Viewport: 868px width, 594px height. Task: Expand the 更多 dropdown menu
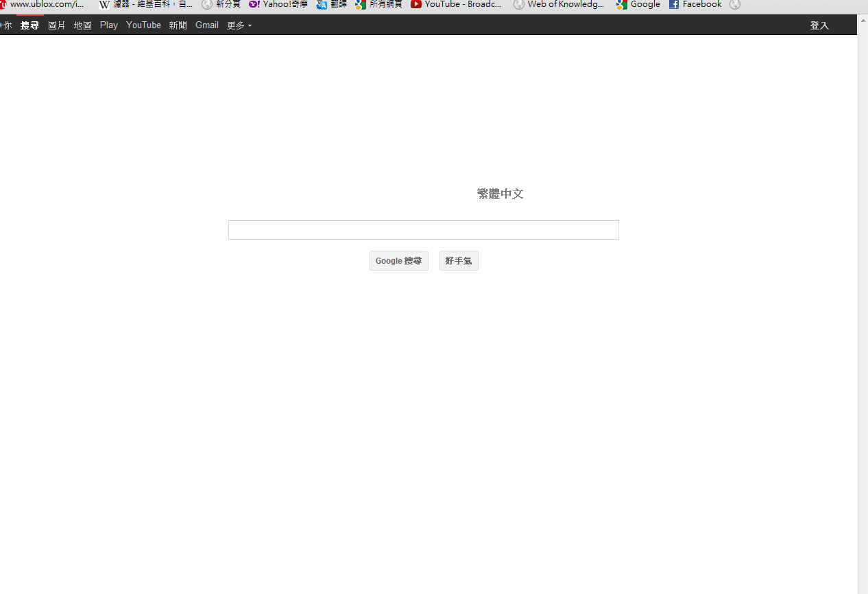pos(239,25)
